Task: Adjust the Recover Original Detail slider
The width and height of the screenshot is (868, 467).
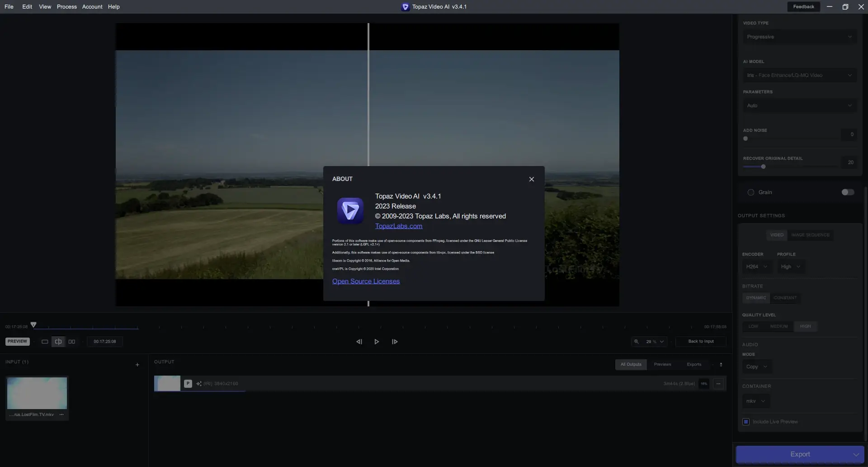Action: 764,167
